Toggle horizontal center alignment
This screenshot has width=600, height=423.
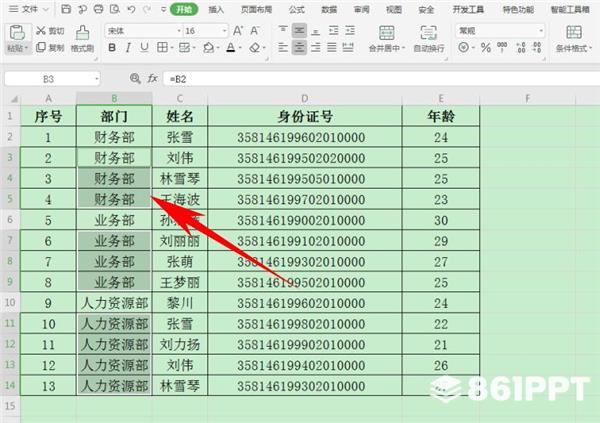(x=299, y=47)
